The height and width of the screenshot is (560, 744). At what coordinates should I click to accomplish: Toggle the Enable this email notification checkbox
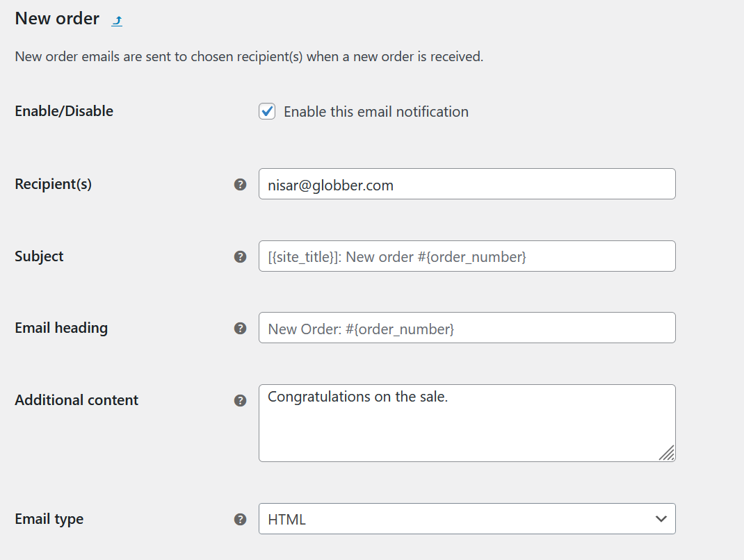(267, 111)
